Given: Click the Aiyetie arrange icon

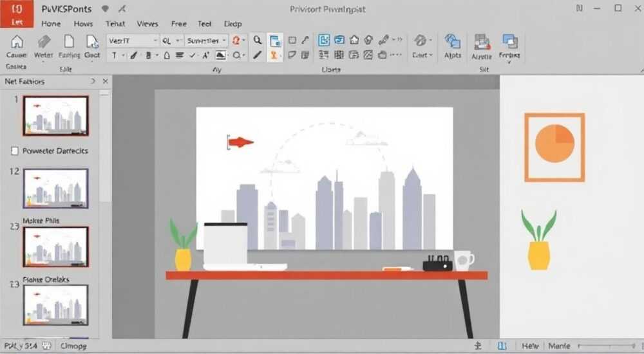Looking at the screenshot, I should point(482,42).
